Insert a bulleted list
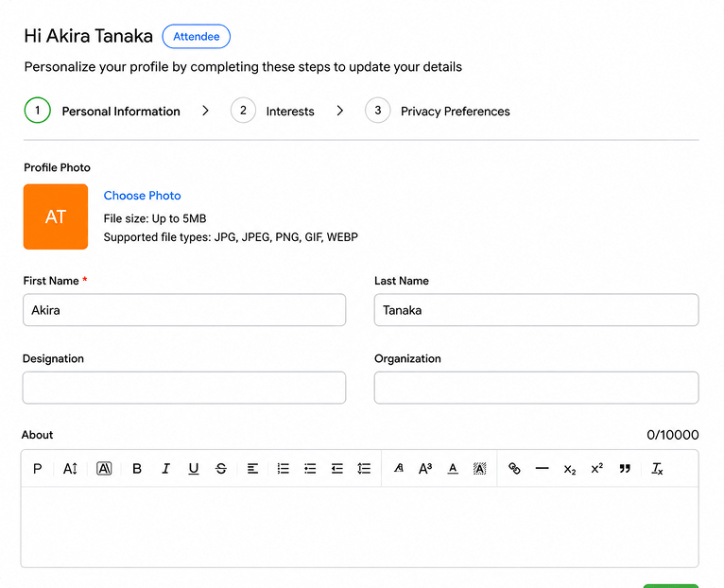 point(310,469)
